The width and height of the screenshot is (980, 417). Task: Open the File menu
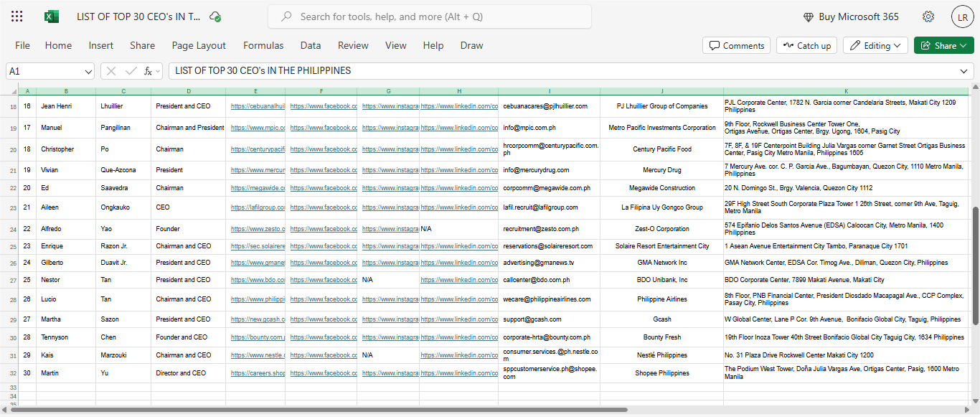click(x=22, y=45)
